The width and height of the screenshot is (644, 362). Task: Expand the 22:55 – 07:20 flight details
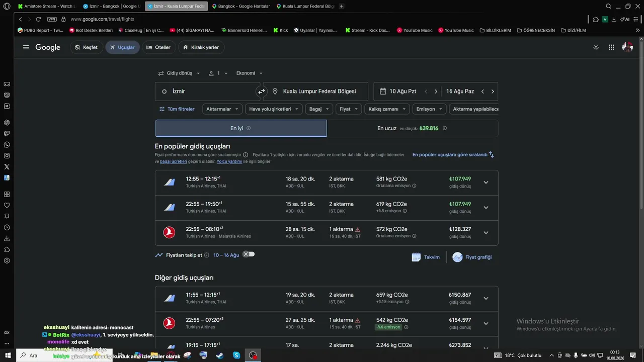(x=486, y=324)
